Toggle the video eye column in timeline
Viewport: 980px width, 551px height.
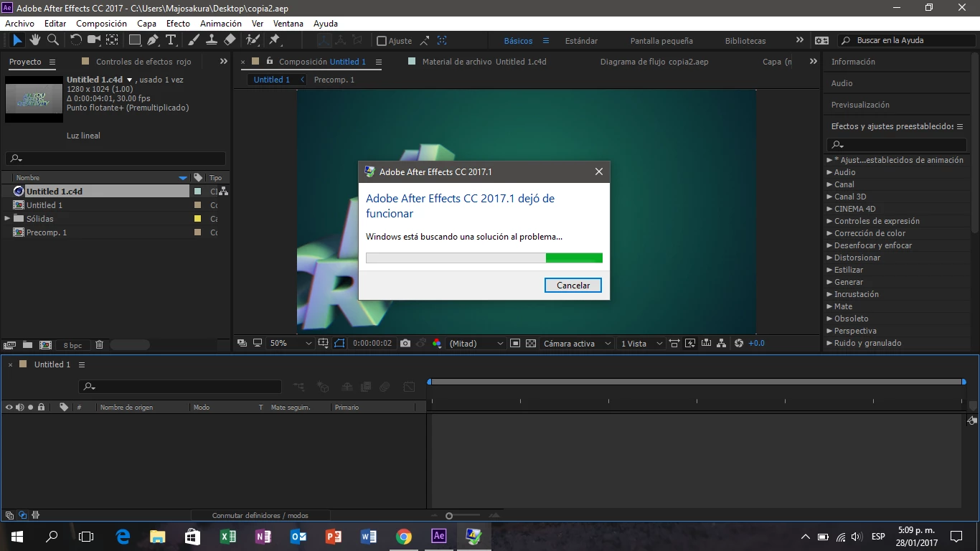(9, 407)
